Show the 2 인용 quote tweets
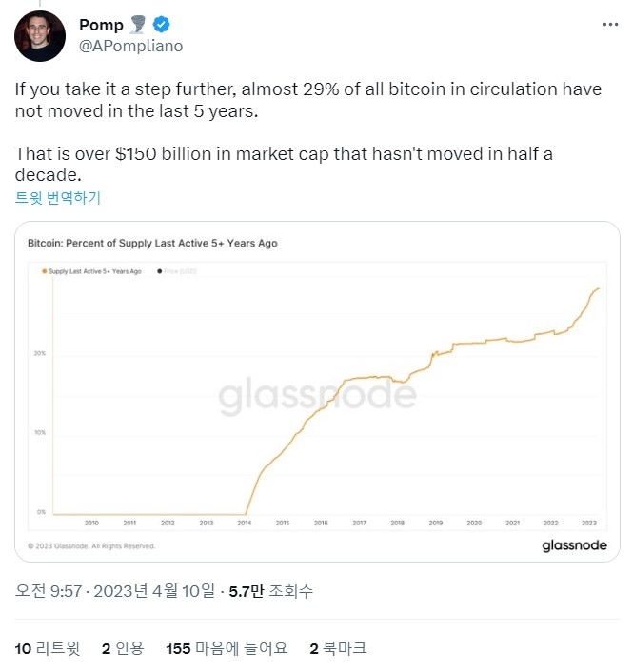Screen dimensions: 633x672 point(123,648)
